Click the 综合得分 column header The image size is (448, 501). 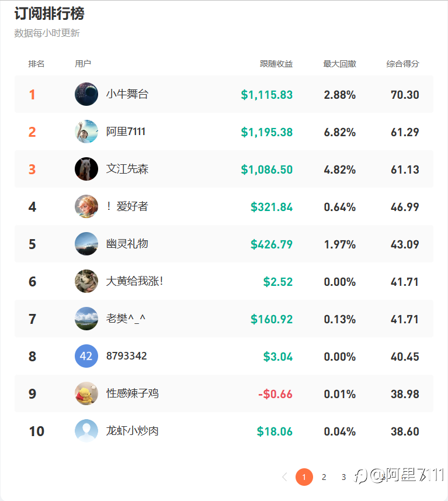(x=402, y=64)
